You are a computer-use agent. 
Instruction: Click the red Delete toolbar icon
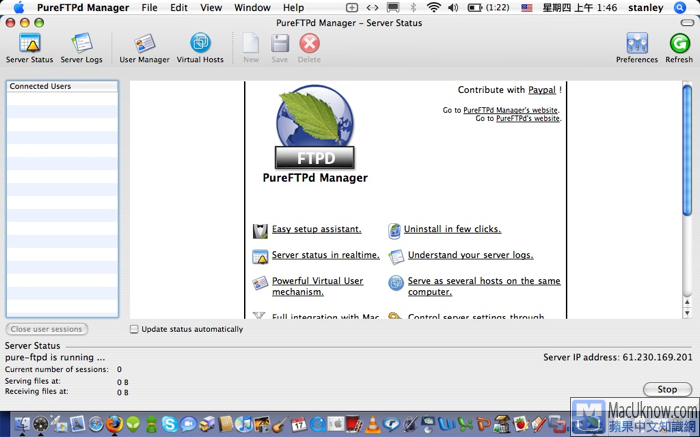coord(309,44)
